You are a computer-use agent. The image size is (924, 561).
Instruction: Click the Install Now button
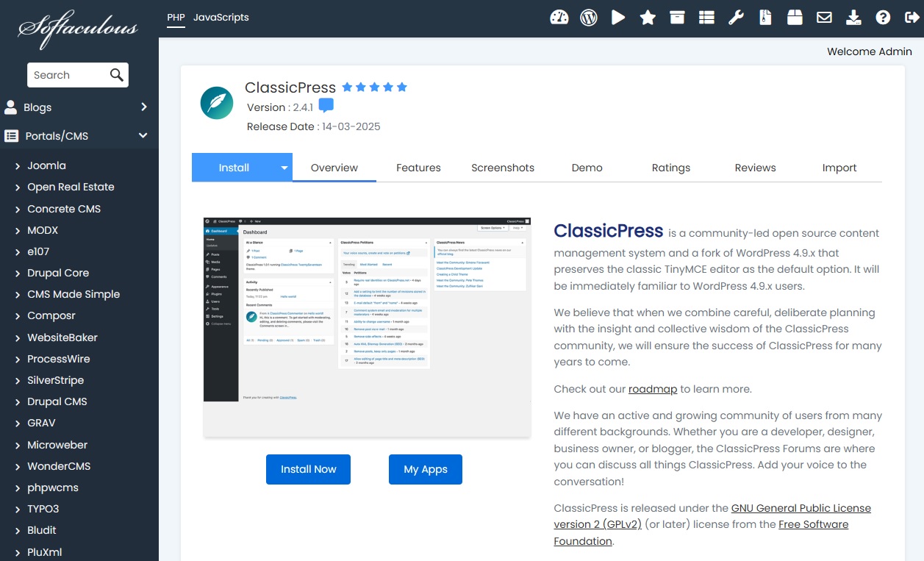[x=308, y=469]
